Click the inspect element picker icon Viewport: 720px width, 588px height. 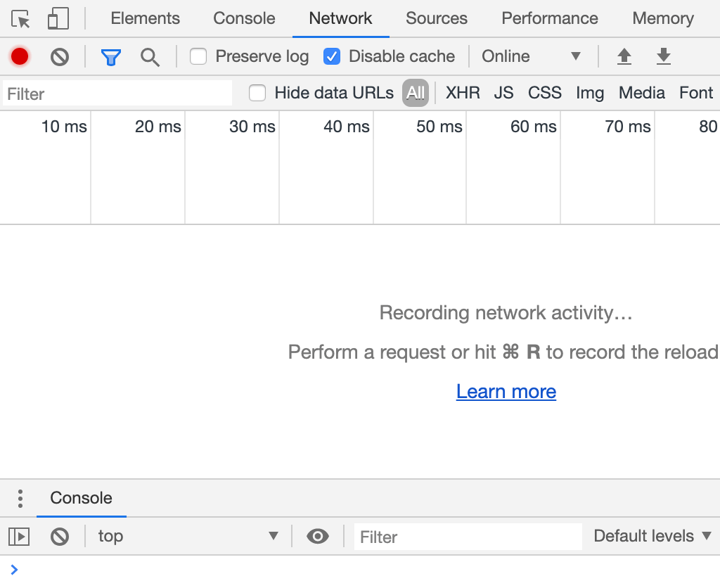point(21,19)
